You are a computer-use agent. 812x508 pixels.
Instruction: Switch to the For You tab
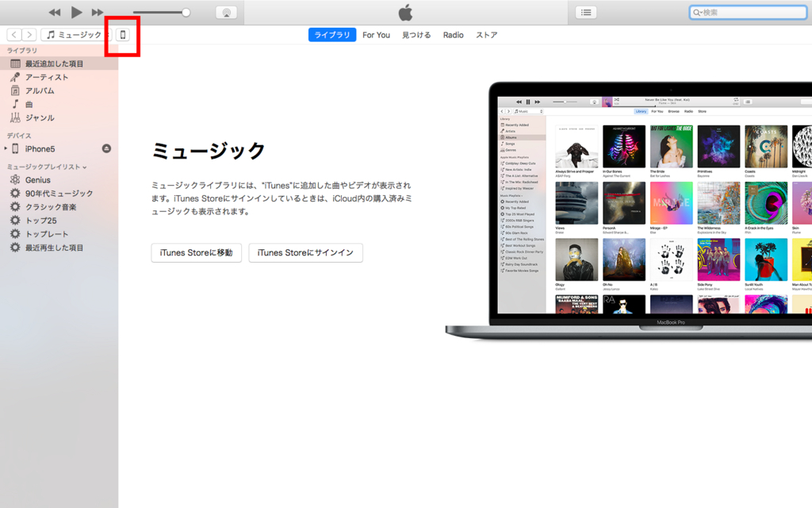click(376, 35)
